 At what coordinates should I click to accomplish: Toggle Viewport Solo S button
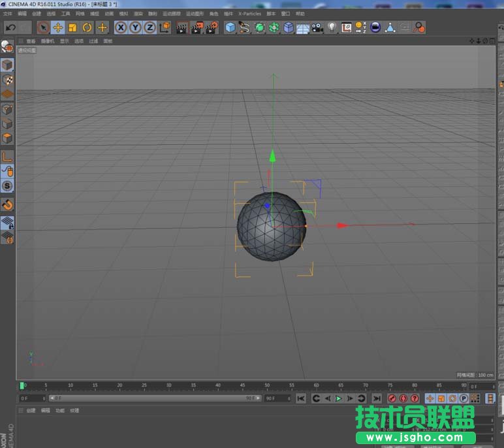pos(7,186)
